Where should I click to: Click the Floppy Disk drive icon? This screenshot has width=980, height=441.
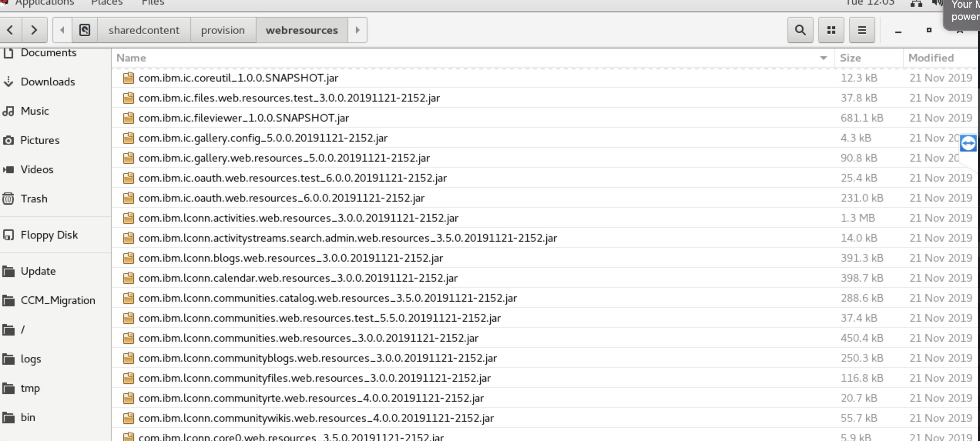(8, 235)
